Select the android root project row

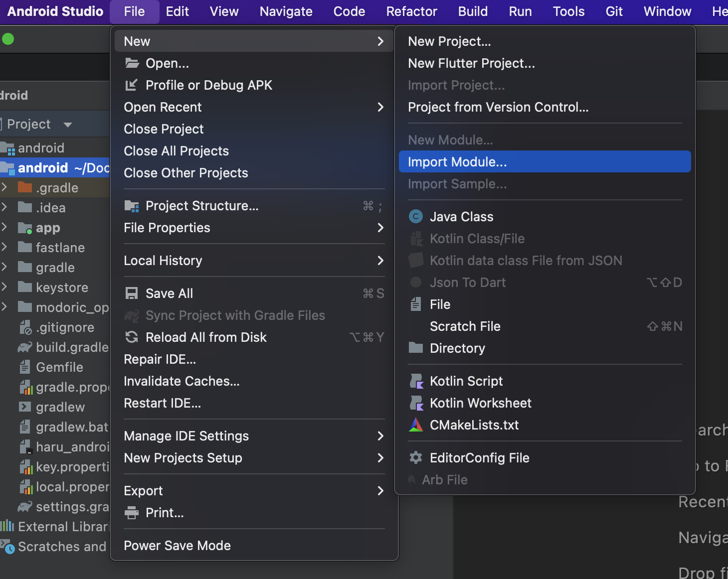click(x=55, y=167)
